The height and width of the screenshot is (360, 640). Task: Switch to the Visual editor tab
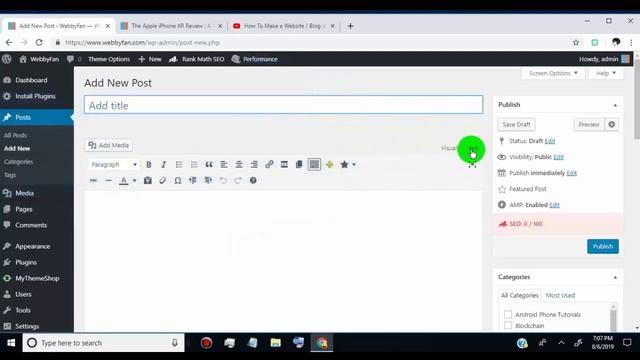pyautogui.click(x=449, y=148)
